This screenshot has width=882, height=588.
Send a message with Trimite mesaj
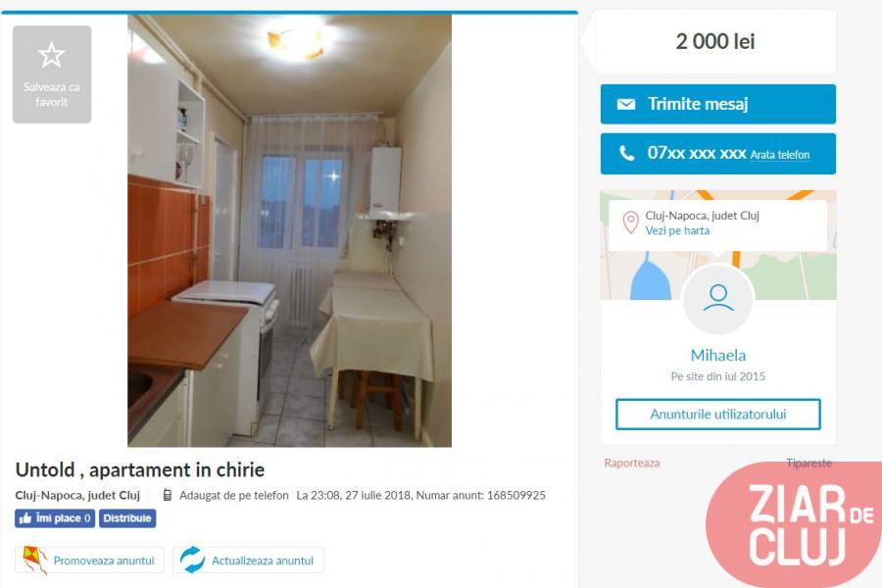coord(717,104)
